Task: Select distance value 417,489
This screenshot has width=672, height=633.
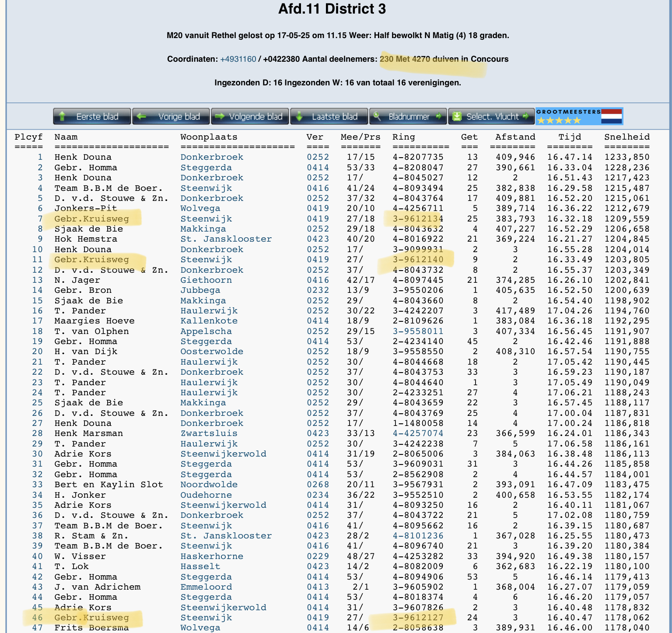Action: 515,311
